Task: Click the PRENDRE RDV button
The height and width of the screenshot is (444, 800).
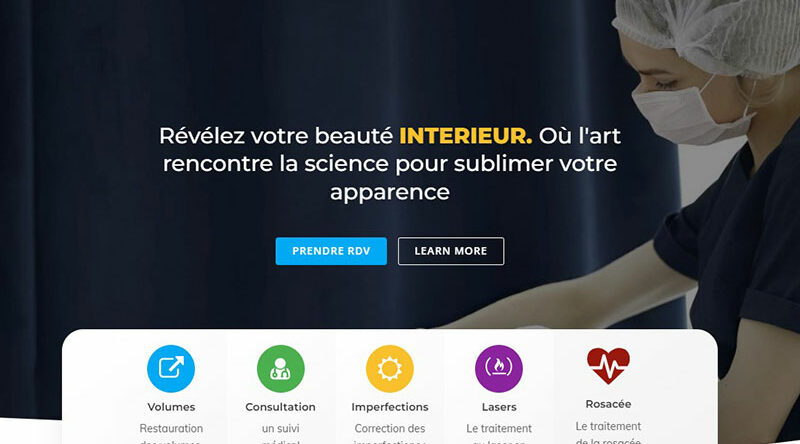Action: click(x=331, y=251)
